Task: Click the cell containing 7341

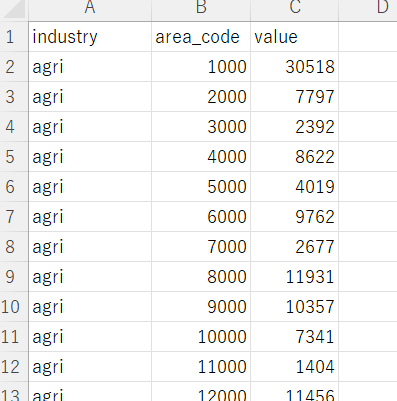Action: [x=295, y=337]
